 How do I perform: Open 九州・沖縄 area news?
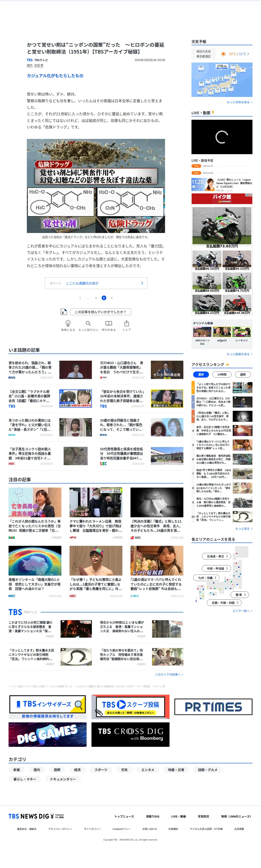click(207, 578)
